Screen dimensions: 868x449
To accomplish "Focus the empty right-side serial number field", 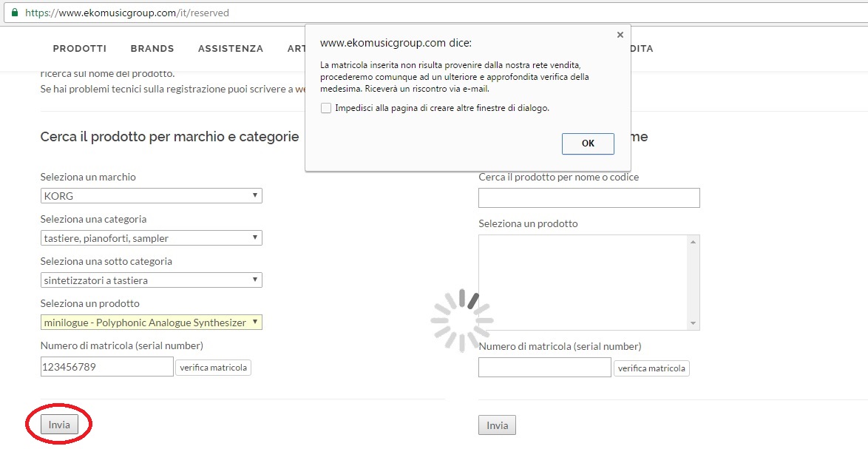I will 545,368.
